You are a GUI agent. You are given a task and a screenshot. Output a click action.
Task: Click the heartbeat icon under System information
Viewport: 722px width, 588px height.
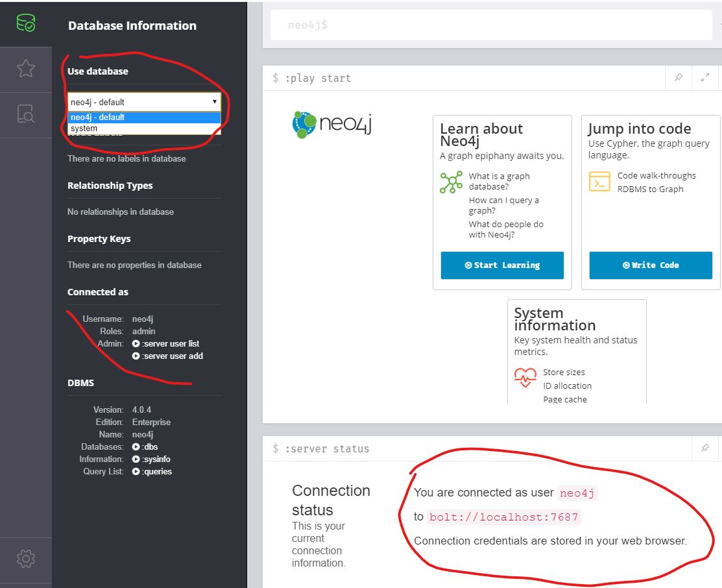tap(525, 378)
